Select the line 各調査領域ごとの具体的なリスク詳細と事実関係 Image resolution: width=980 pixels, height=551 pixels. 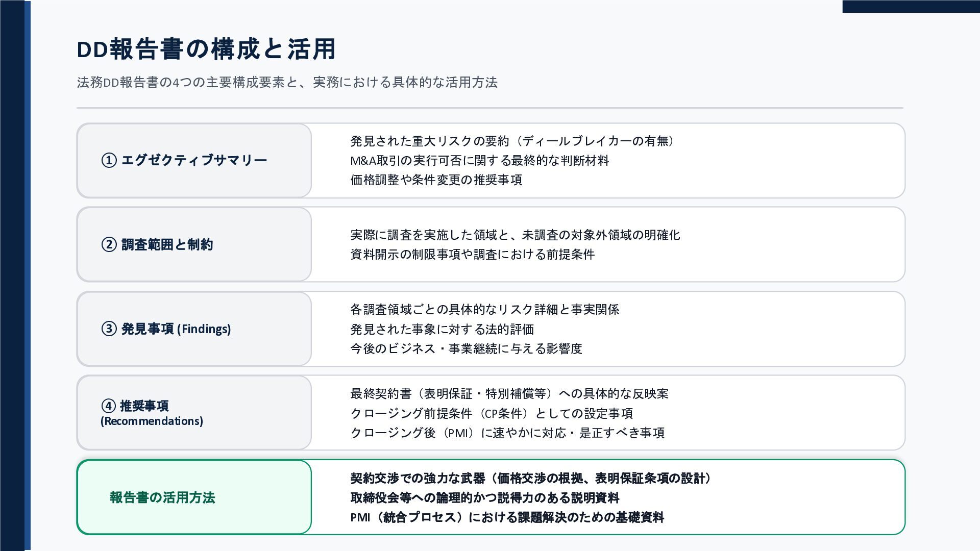click(x=484, y=310)
